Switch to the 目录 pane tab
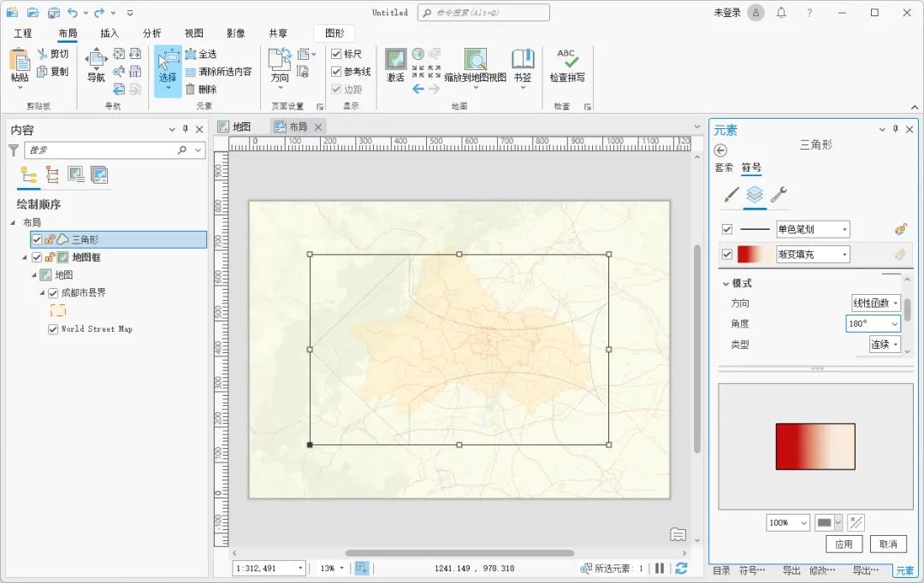Screen dimensions: 924x583 (722, 570)
